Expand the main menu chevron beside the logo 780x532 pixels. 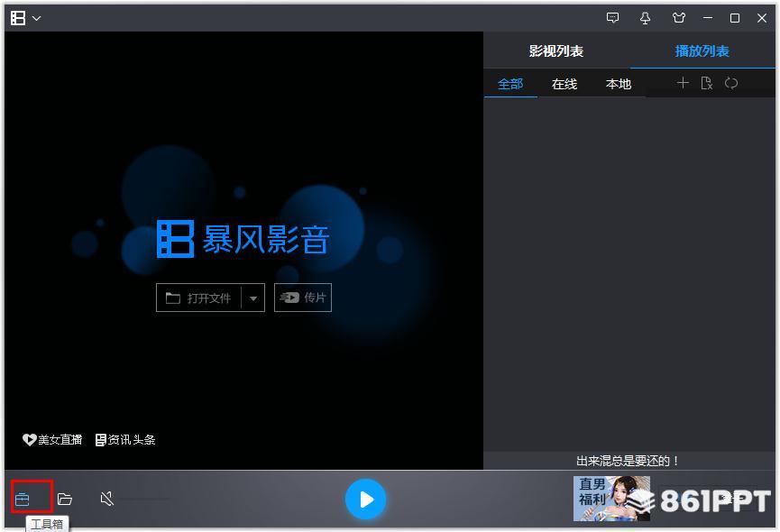[x=36, y=18]
